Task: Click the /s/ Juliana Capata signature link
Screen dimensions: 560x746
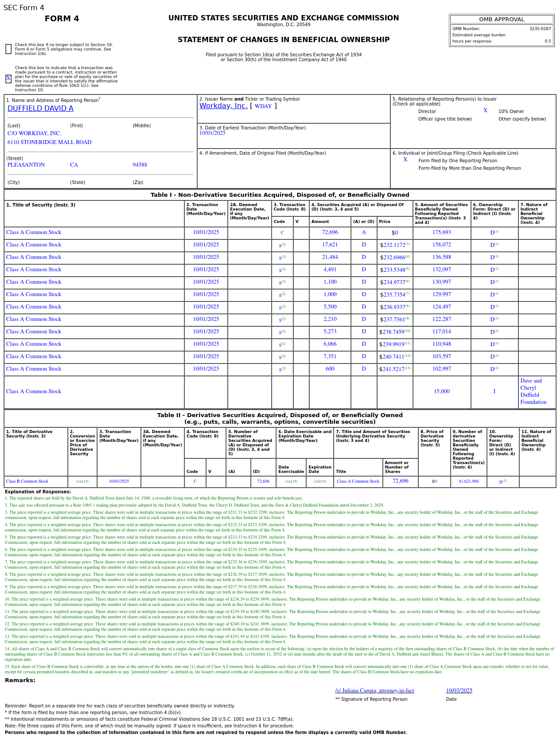Action: (x=374, y=691)
